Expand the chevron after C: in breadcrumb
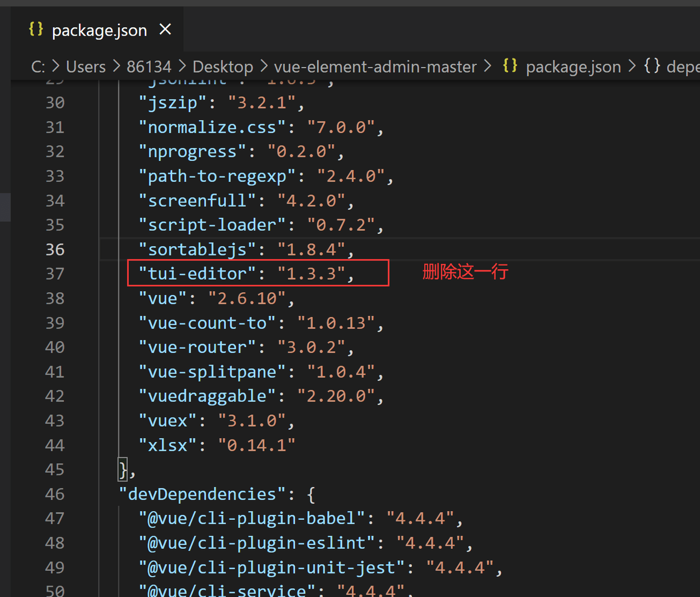This screenshot has width=700, height=597. coord(56,67)
